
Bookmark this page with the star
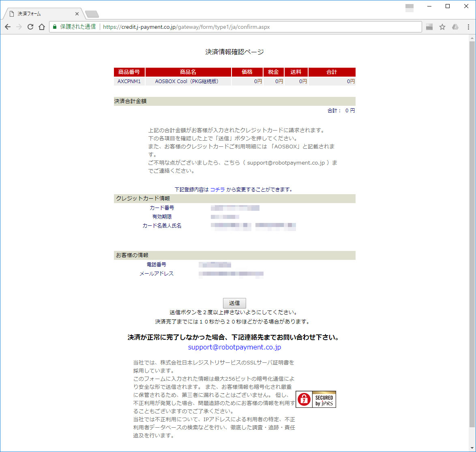[x=442, y=27]
